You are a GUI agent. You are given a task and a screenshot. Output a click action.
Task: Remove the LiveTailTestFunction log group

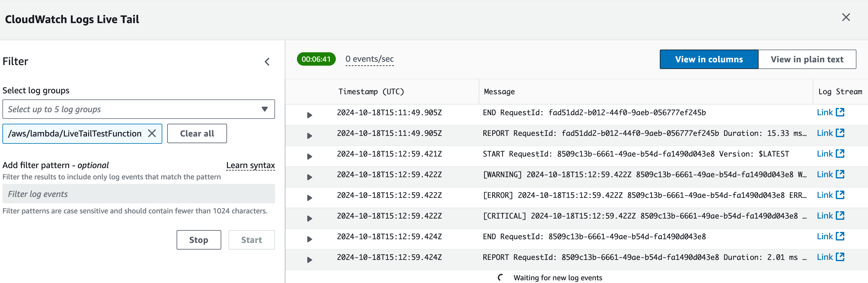(152, 133)
